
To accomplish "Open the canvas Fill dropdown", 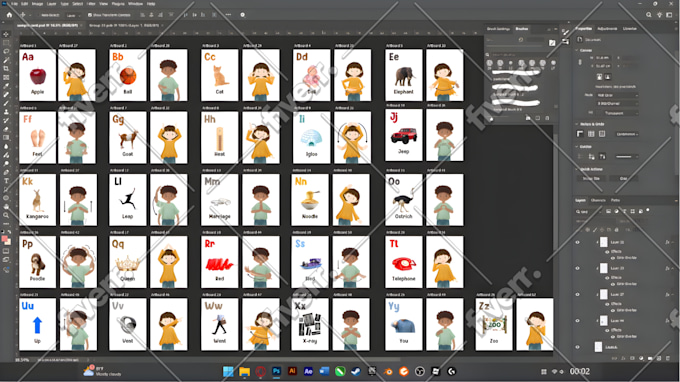I will point(617,113).
